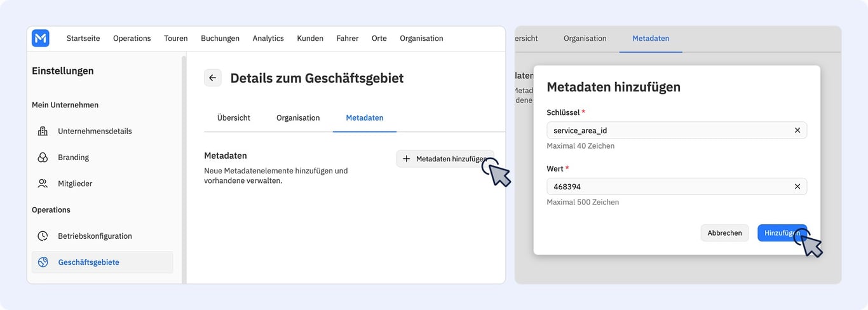Open Touren in top navigation
Viewport: 868px width, 310px height.
click(176, 38)
